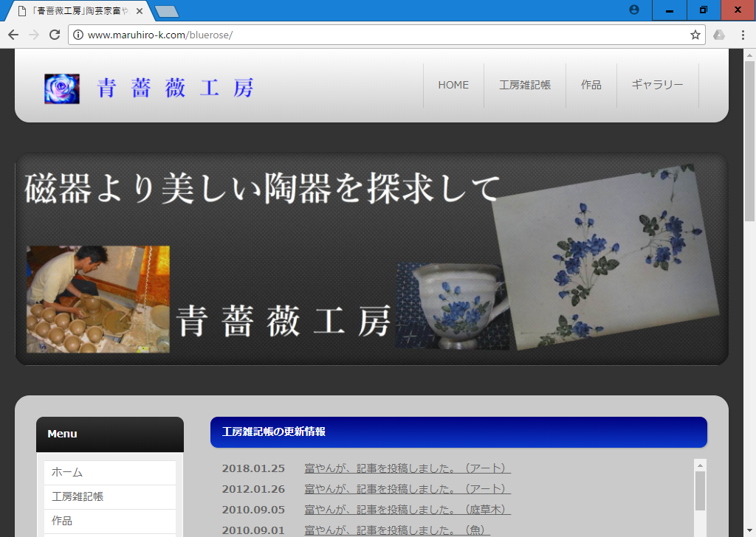Minimize the Chrome window
The height and width of the screenshot is (537, 756).
point(669,10)
